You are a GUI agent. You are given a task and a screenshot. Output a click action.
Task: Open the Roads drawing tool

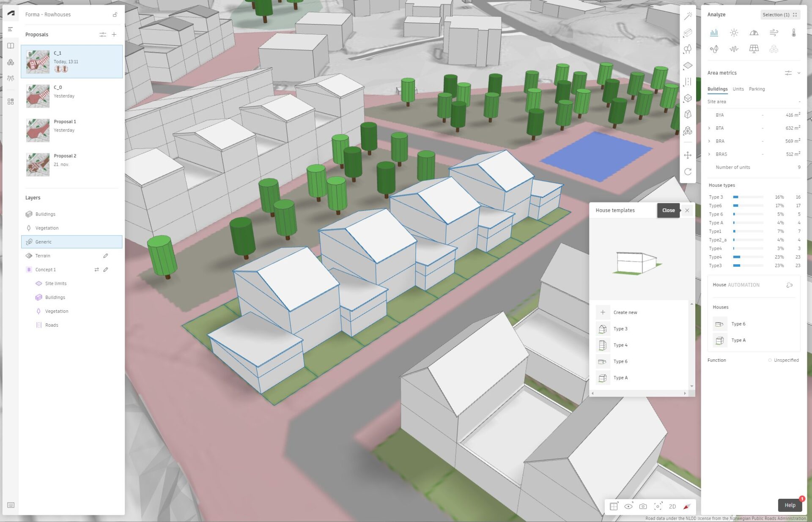(x=688, y=82)
